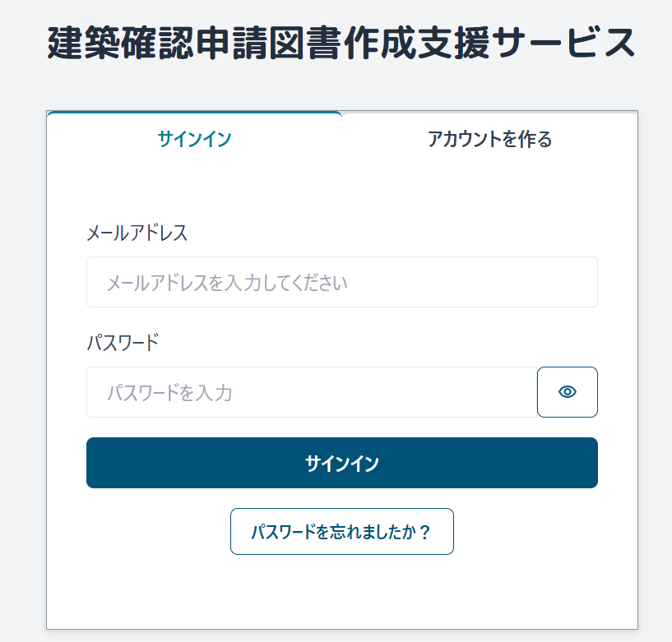Reveal the typed password via eye icon
The height and width of the screenshot is (642, 672).
pyautogui.click(x=567, y=392)
